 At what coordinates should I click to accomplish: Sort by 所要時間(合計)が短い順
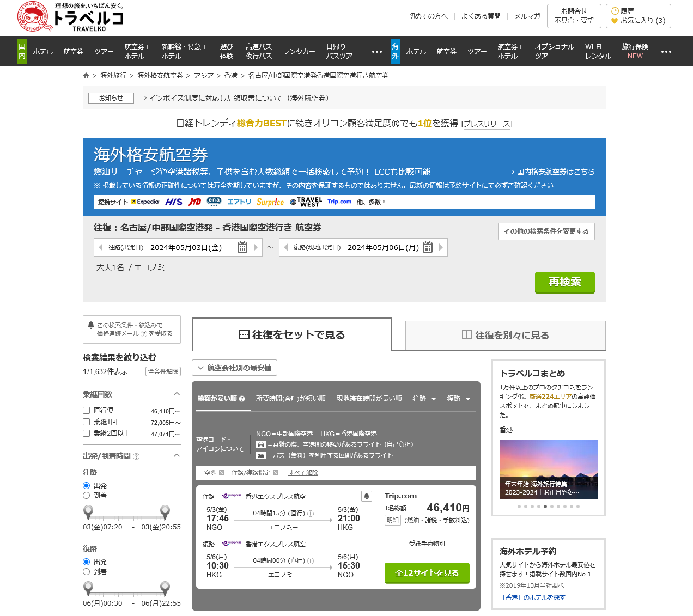click(290, 399)
